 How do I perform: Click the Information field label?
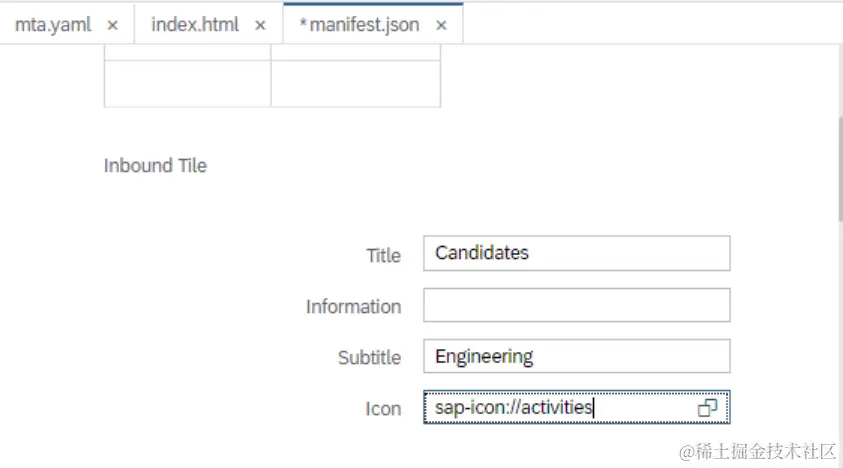click(353, 307)
